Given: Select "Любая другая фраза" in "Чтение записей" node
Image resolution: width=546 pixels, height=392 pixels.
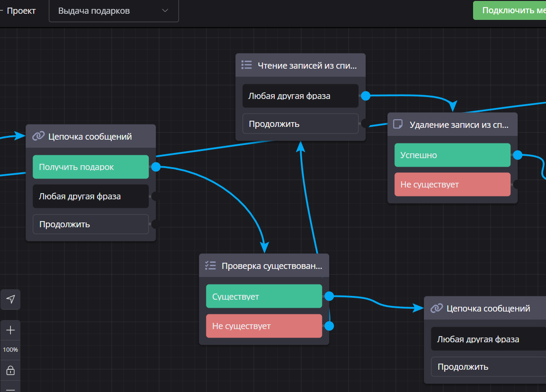Looking at the screenshot, I should (x=300, y=96).
